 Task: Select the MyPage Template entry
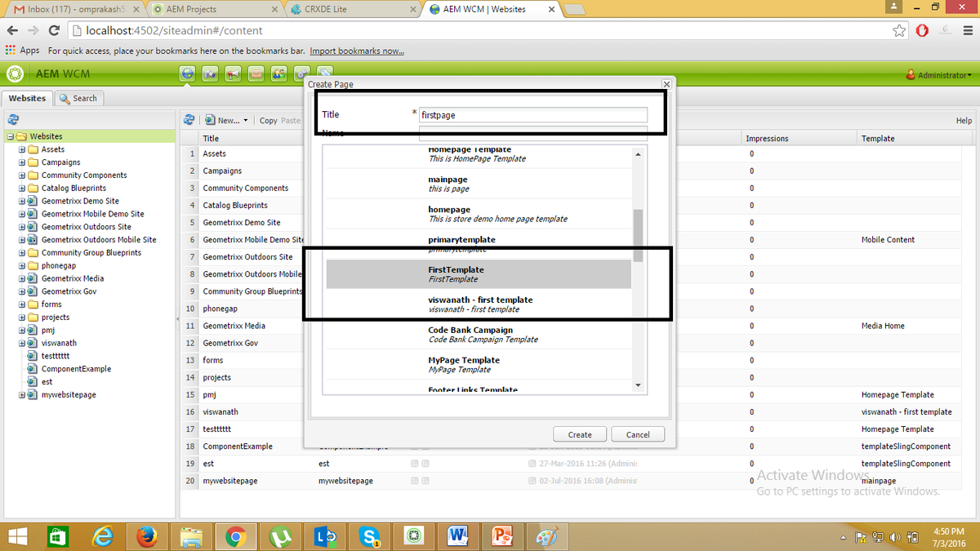(479, 365)
